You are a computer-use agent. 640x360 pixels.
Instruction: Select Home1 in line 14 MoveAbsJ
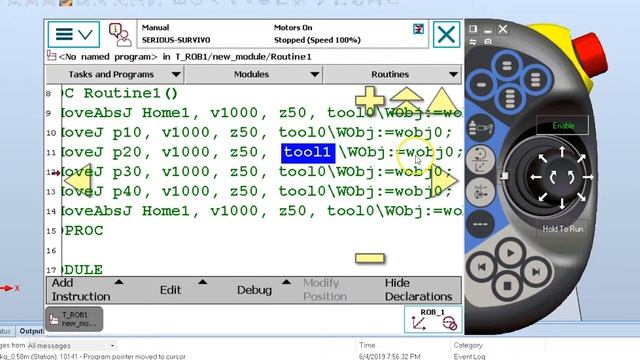pyautogui.click(x=165, y=211)
